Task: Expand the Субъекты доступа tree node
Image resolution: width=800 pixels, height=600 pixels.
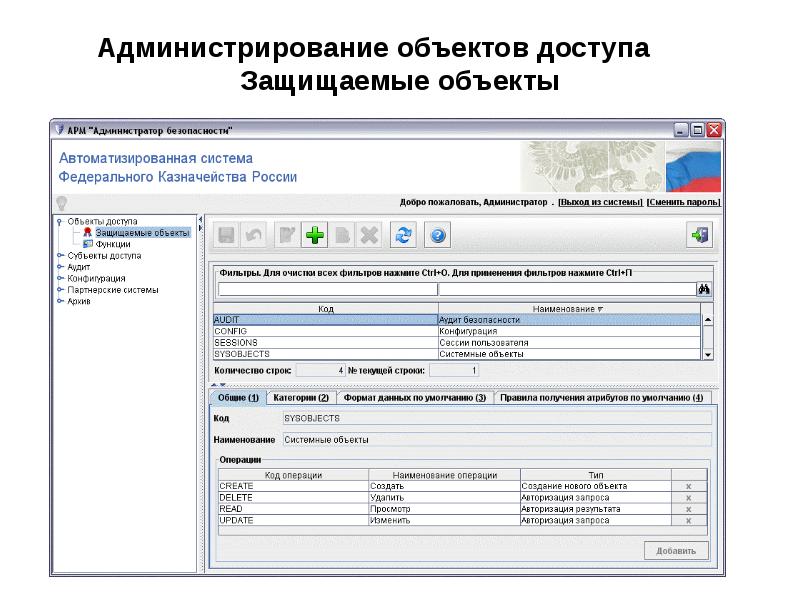Action: (x=60, y=256)
